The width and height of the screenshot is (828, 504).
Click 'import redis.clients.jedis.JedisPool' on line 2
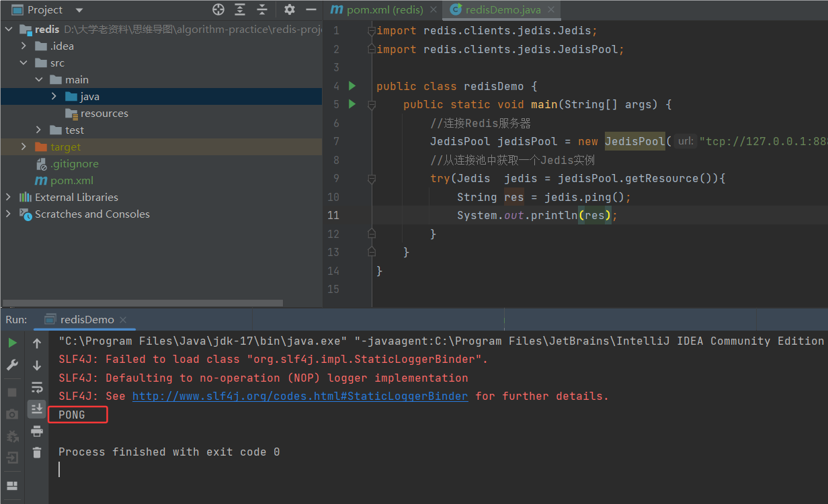[x=501, y=49]
